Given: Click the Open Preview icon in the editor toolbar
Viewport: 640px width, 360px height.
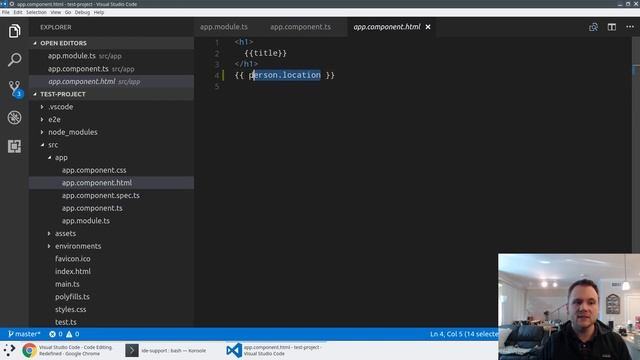Looking at the screenshot, I should click(593, 27).
